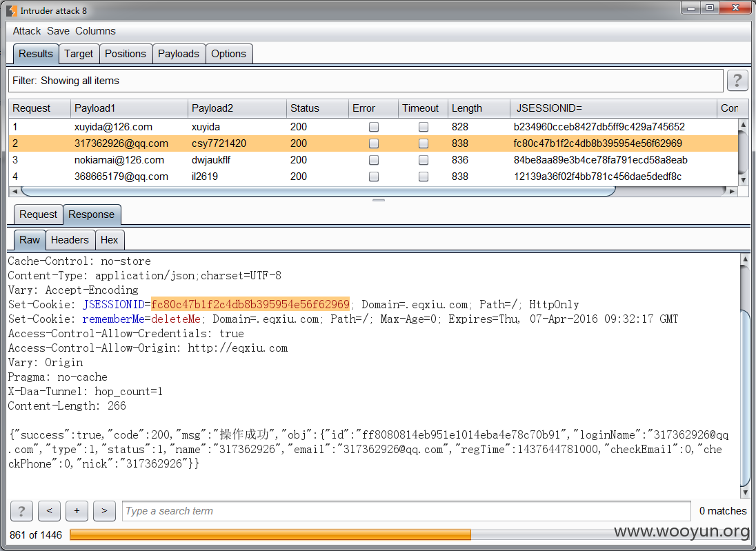Sort by Length column header
The width and height of the screenshot is (756, 551).
(479, 108)
